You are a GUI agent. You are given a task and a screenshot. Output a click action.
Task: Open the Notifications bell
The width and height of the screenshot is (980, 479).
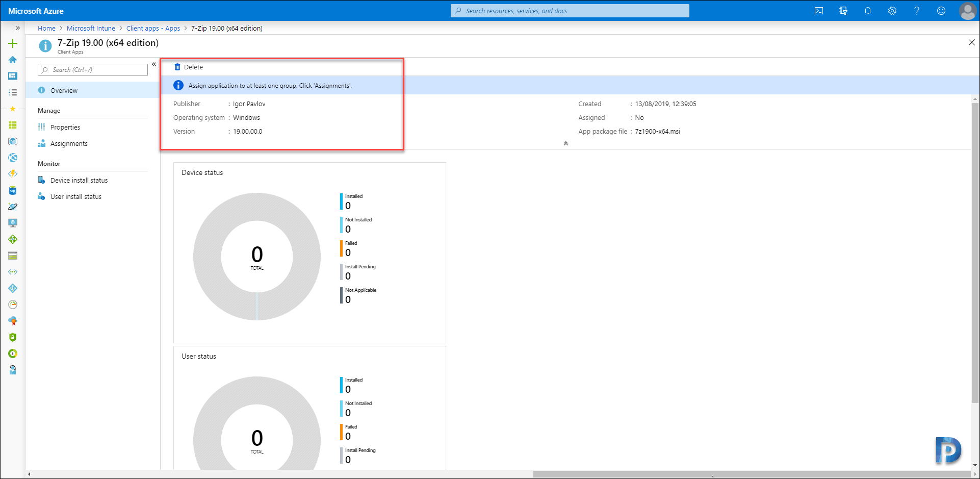pos(868,11)
